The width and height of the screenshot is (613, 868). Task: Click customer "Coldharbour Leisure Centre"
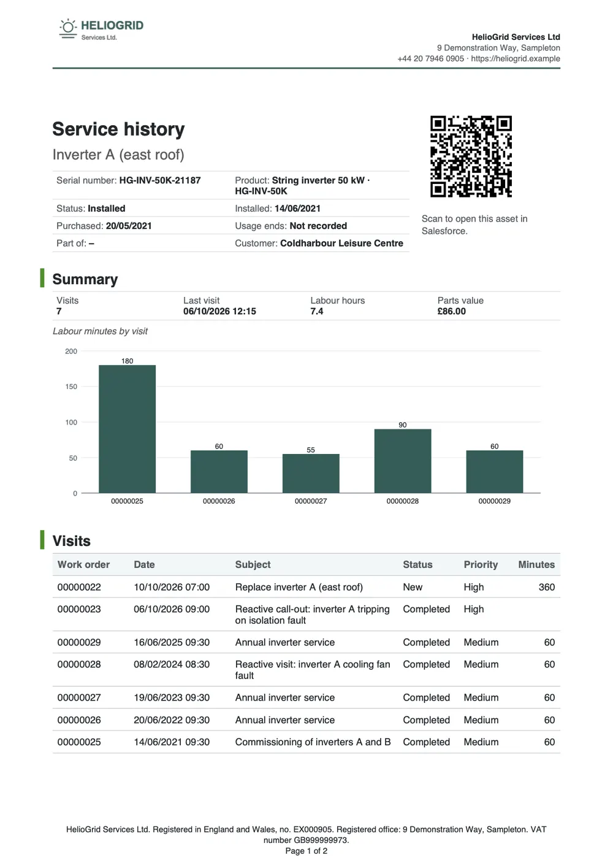coord(341,243)
